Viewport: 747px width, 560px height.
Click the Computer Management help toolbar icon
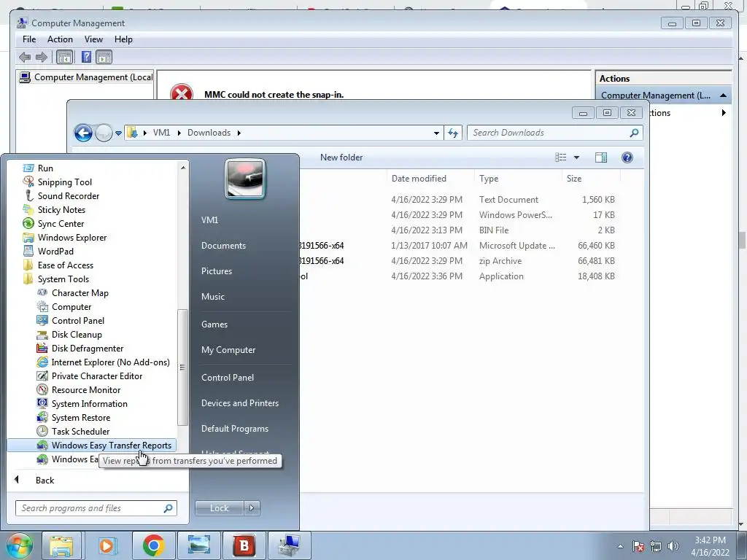(86, 57)
